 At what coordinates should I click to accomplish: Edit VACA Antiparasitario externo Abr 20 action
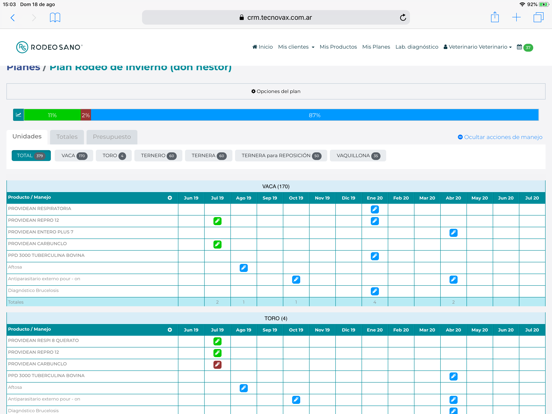(453, 280)
